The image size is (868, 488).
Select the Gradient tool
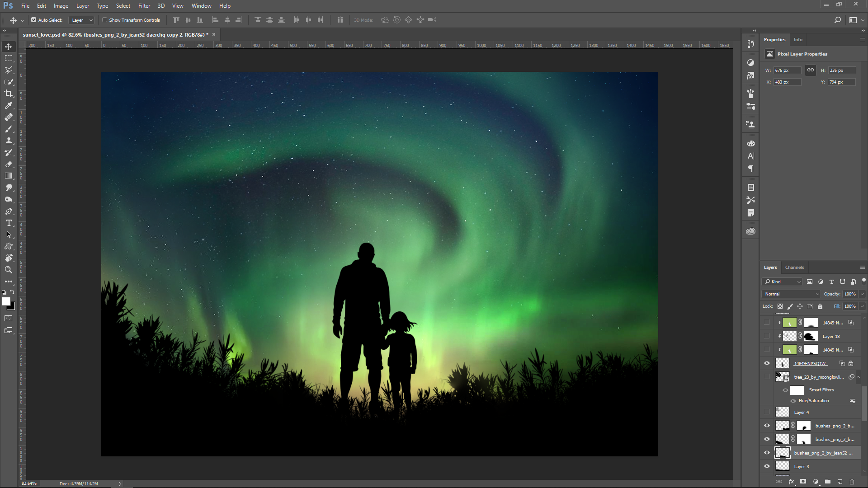(x=9, y=176)
